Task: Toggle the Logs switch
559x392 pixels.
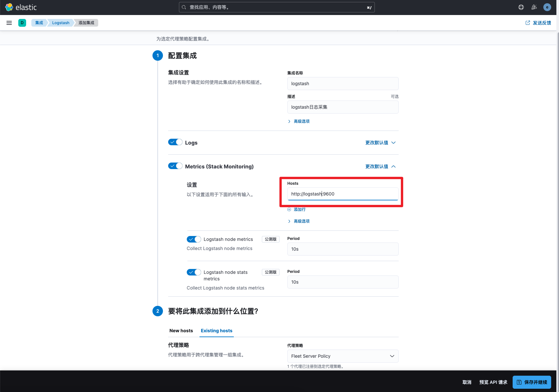Action: (175, 142)
